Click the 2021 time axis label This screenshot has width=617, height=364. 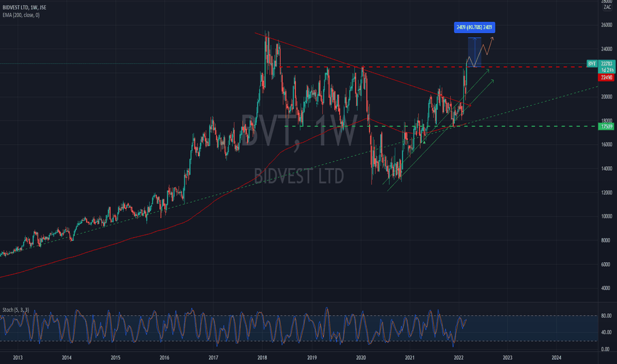coord(410,357)
